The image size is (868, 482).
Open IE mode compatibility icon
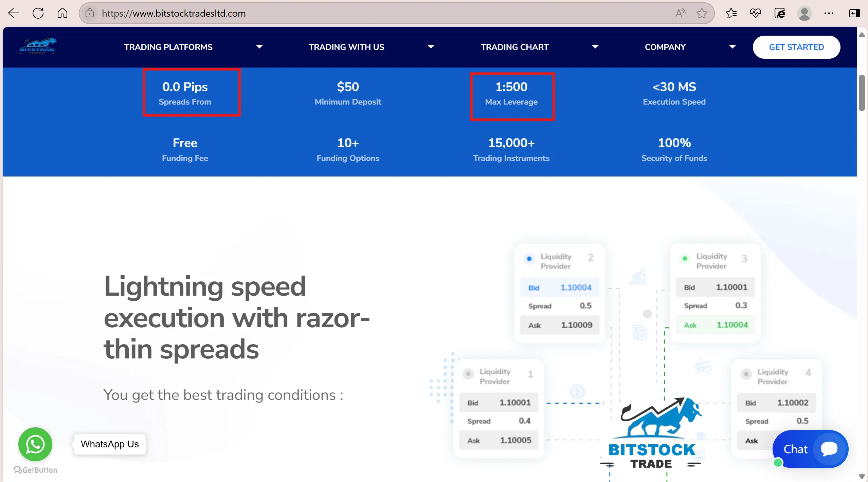(x=780, y=13)
